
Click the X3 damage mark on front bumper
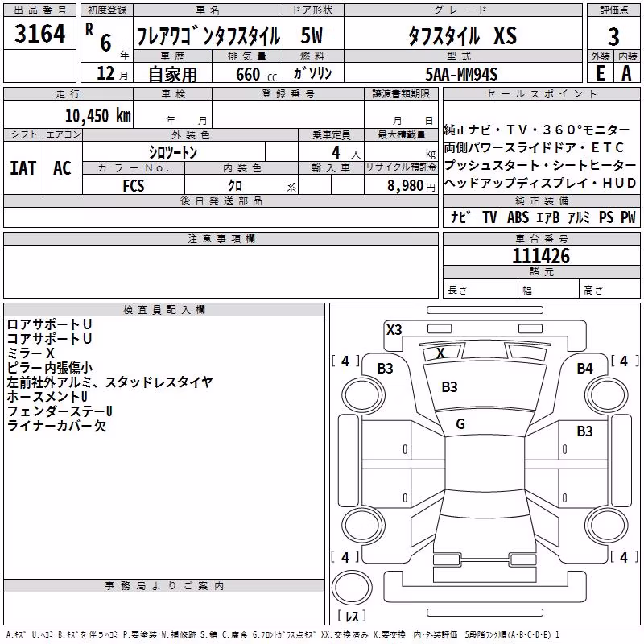pos(394,330)
